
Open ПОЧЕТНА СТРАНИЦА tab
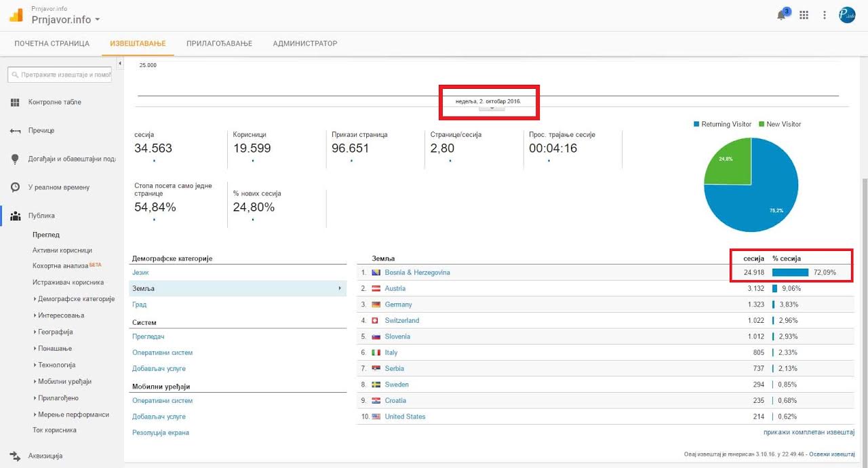(52, 43)
